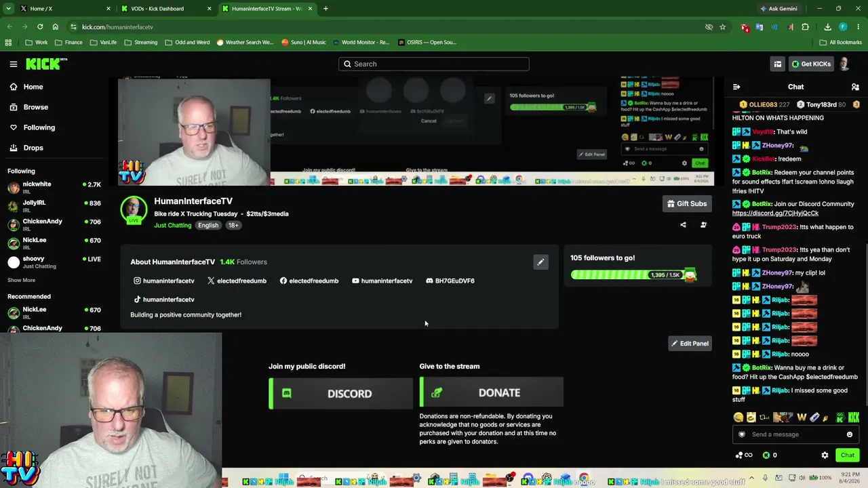Open Drops in the Kick sidebar
Image resolution: width=868 pixels, height=488 pixels.
point(26,148)
